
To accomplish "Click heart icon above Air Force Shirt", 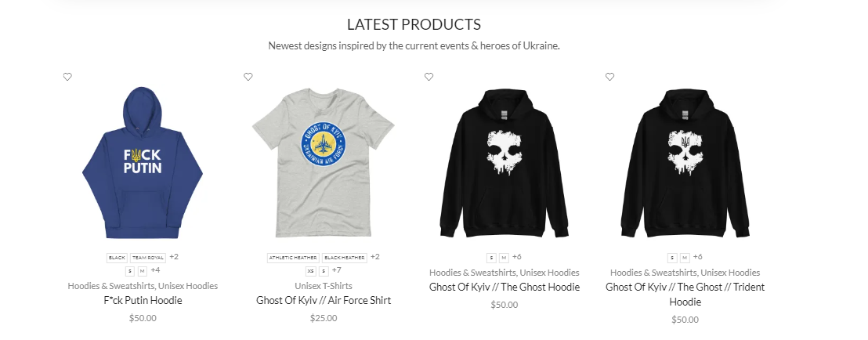I will tap(248, 77).
